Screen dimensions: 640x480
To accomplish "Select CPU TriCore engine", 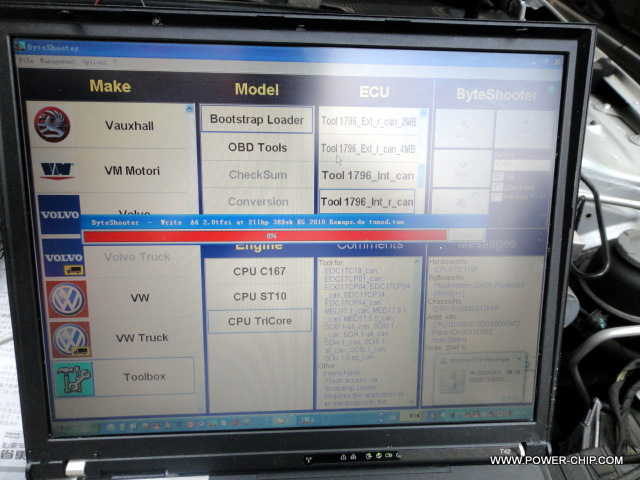I will [x=260, y=321].
